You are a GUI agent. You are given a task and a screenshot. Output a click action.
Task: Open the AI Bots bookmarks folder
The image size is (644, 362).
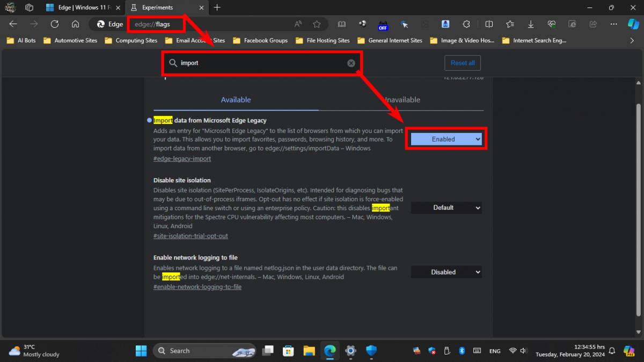(x=21, y=40)
